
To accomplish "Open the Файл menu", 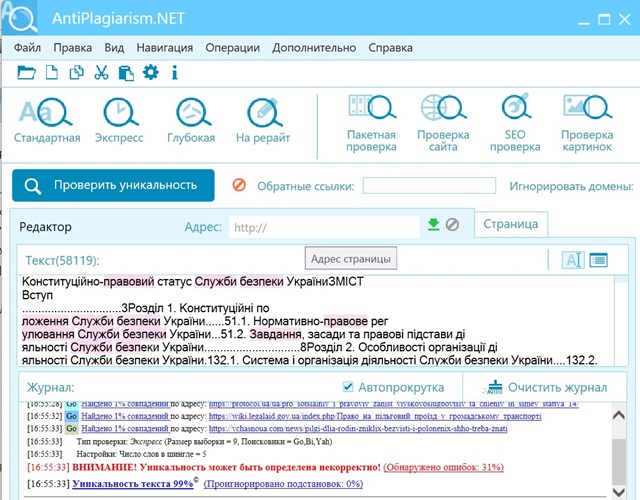I will pos(27,48).
